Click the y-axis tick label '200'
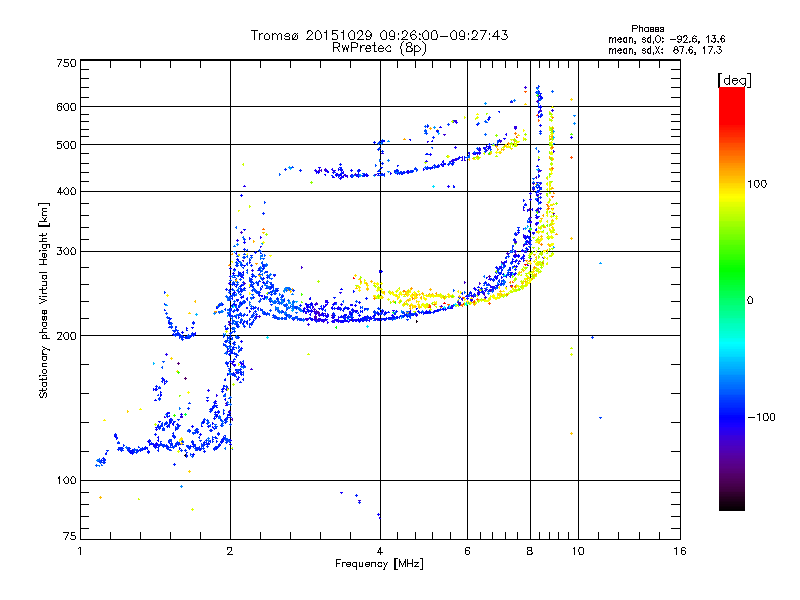800x600 pixels. pyautogui.click(x=66, y=336)
